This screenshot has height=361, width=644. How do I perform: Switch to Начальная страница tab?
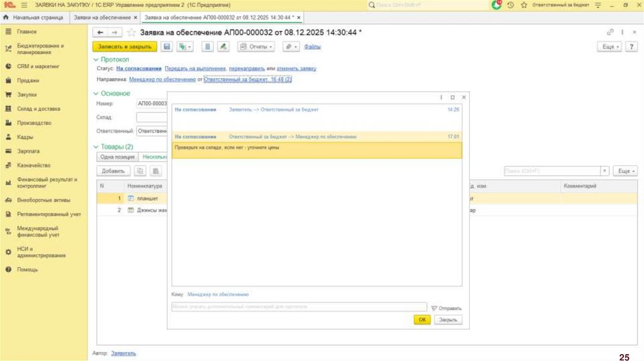click(x=34, y=18)
